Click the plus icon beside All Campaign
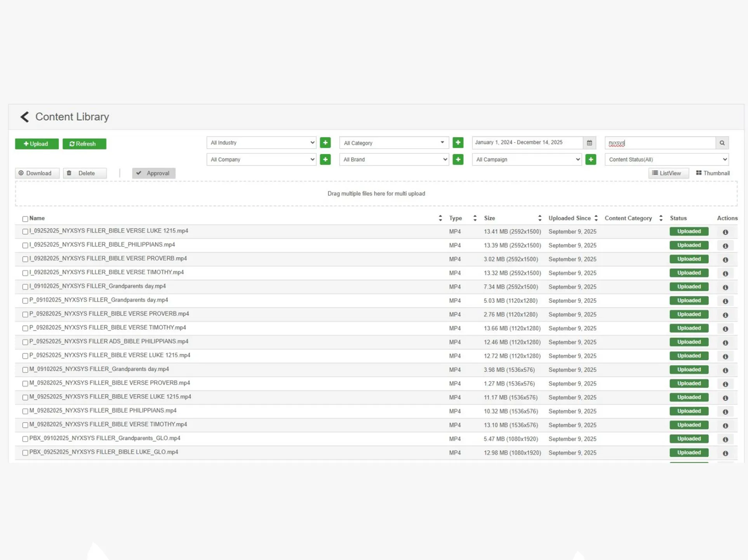Screen dimensions: 748x560 pyautogui.click(x=591, y=159)
